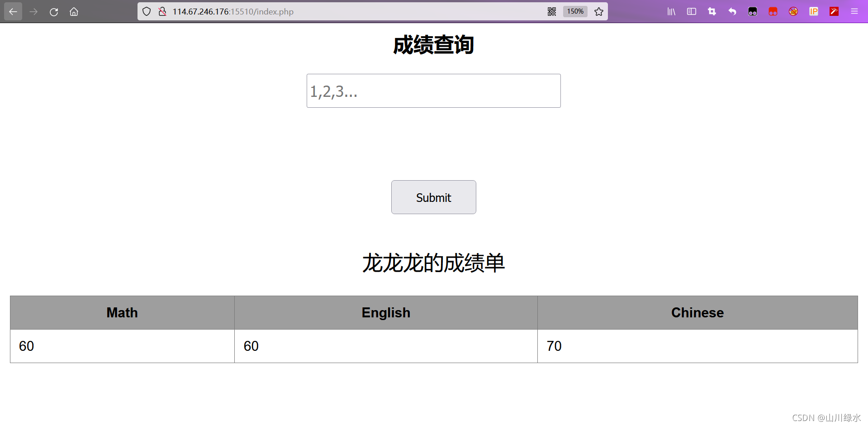The width and height of the screenshot is (868, 426).
Task: Select the English score cell 60
Action: tap(386, 346)
